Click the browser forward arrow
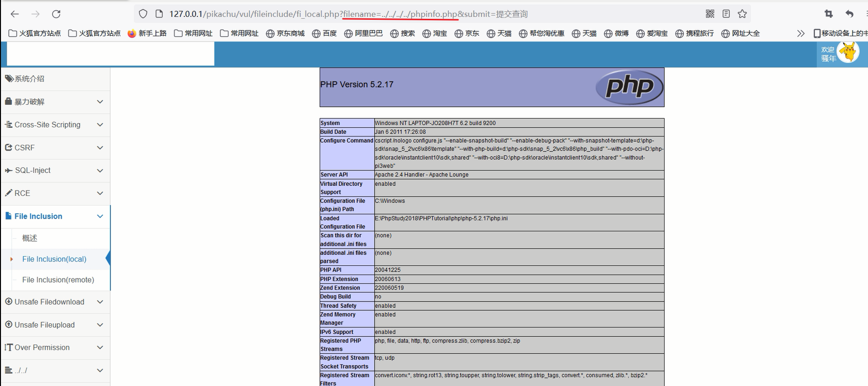This screenshot has height=386, width=868. pos(36,14)
